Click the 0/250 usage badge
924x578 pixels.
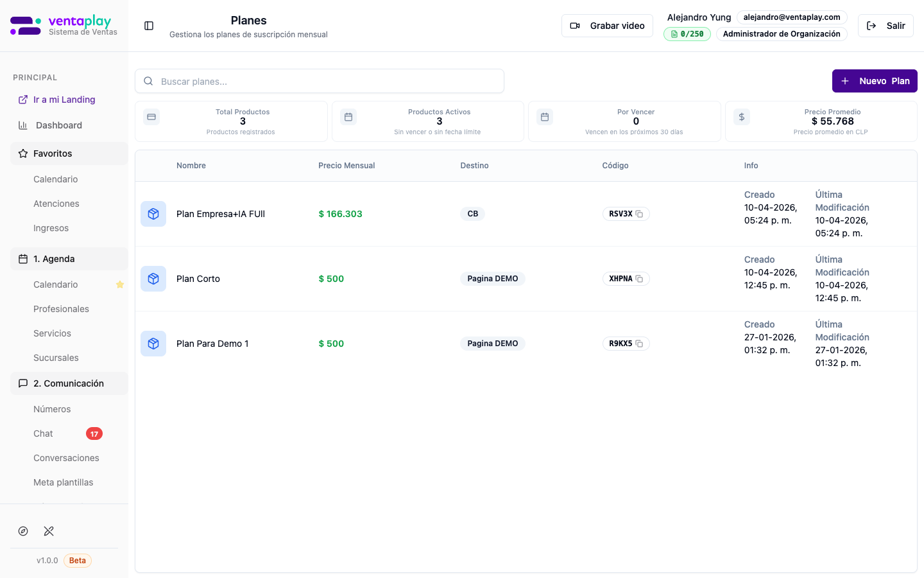[x=687, y=34]
